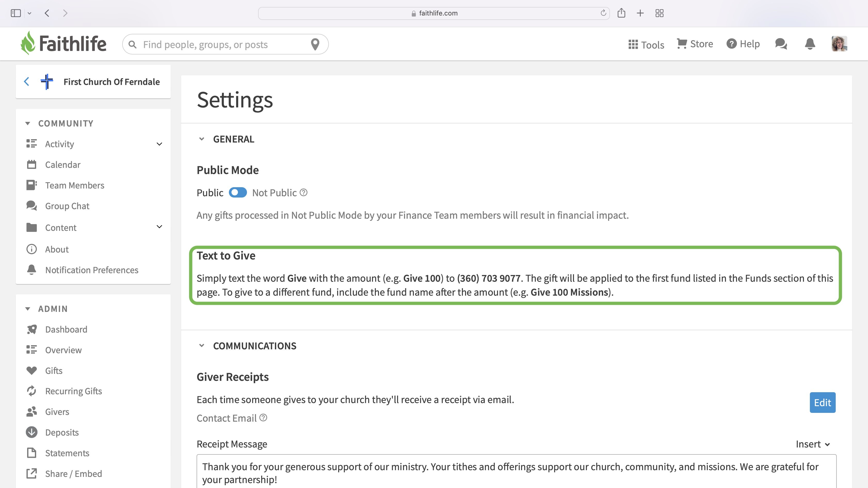The height and width of the screenshot is (488, 868).
Task: Click the Tools grid icon
Action: (633, 44)
